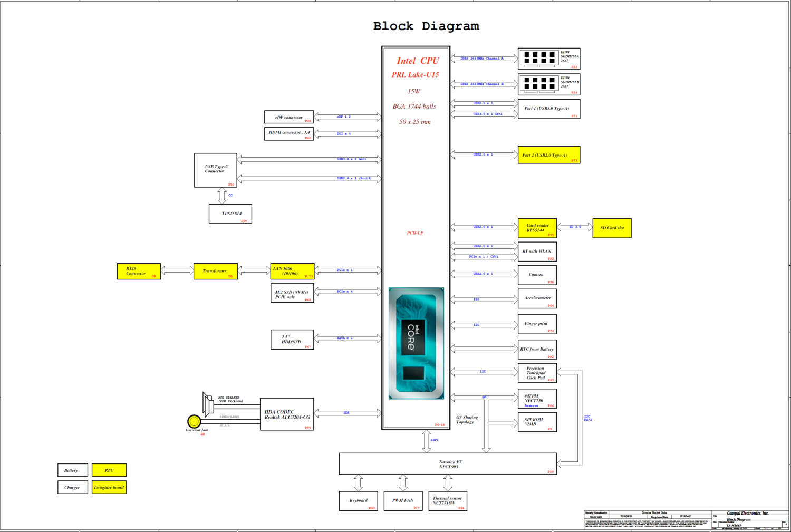
Task: Click the DDR4 SODIMM A memory module icon
Action: click(x=539, y=59)
